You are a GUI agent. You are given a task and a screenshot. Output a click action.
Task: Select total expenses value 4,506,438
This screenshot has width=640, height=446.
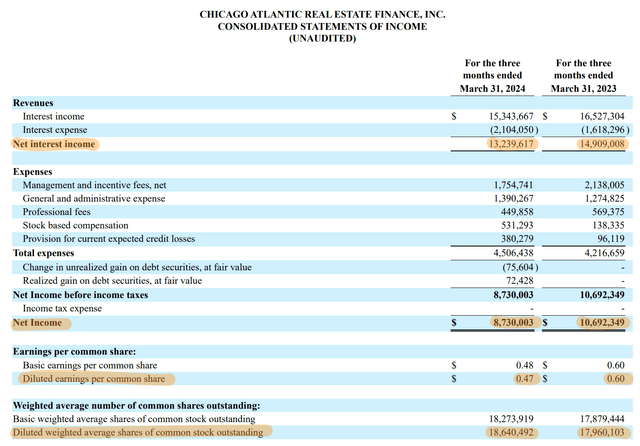[x=513, y=253]
